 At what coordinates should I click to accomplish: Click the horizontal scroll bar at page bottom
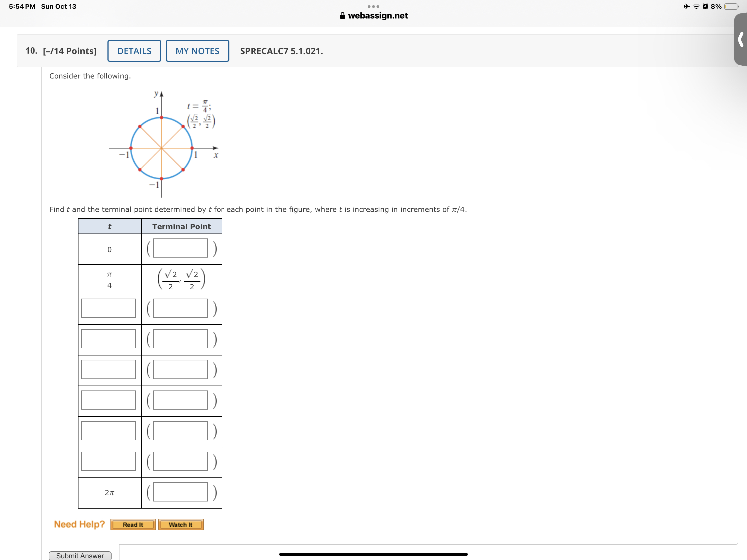pyautogui.click(x=373, y=554)
